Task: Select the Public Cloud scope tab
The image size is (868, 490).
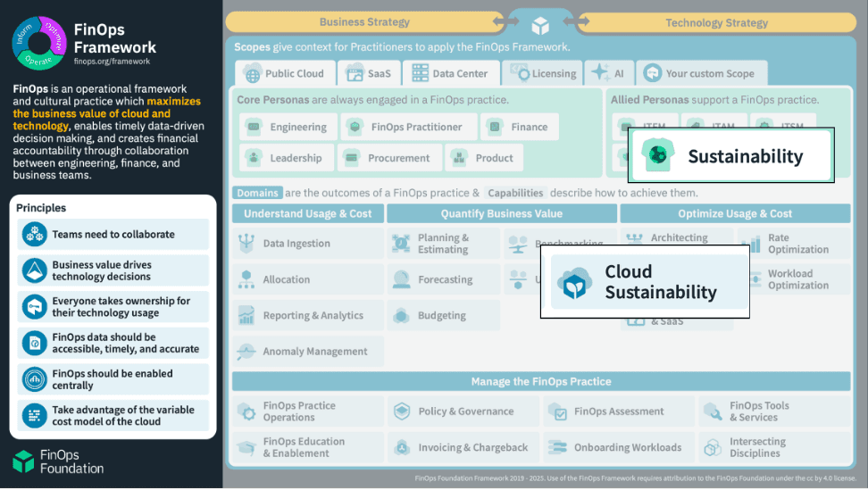Action: coord(285,73)
